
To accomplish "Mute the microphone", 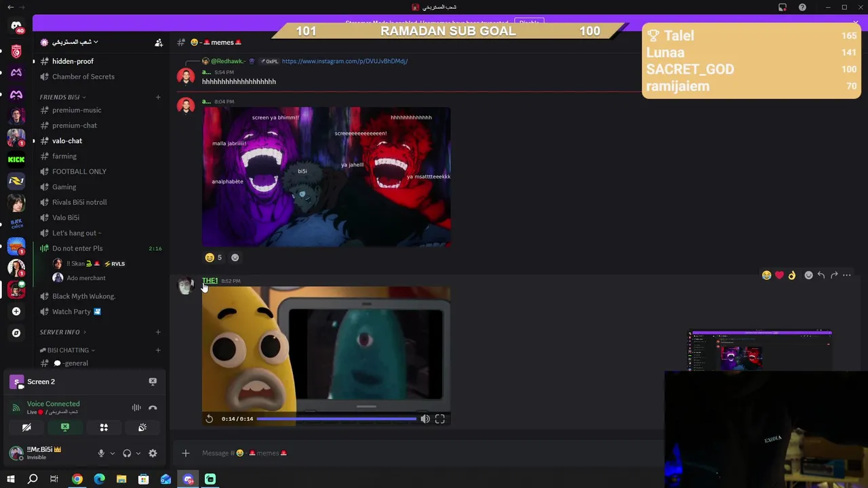I will click(101, 453).
